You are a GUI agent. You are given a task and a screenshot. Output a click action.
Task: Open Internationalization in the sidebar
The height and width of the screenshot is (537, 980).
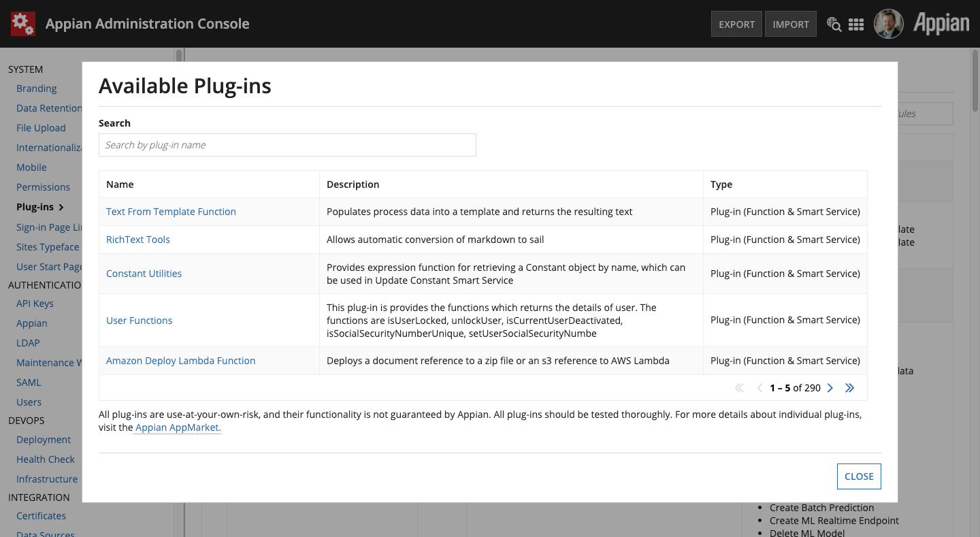(x=49, y=148)
